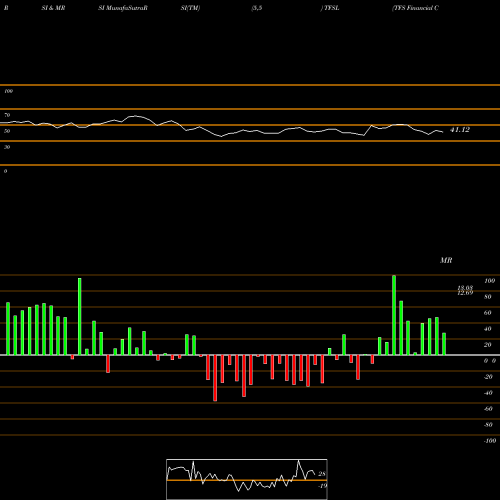
Task: Select the 'SI MunafaSutraR' header label
Action: (123, 8)
